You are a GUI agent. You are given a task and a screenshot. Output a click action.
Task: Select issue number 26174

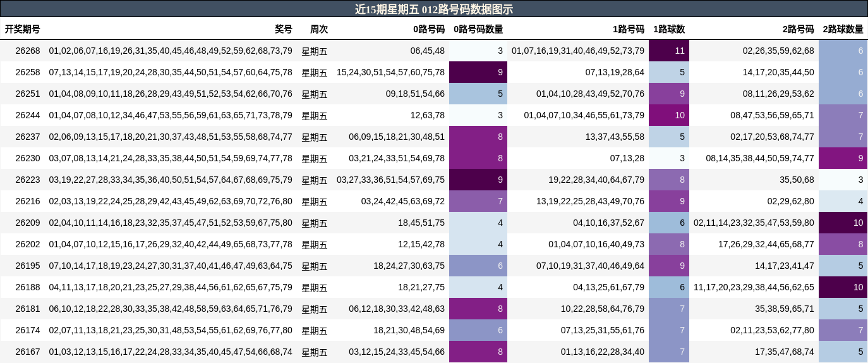click(x=28, y=330)
